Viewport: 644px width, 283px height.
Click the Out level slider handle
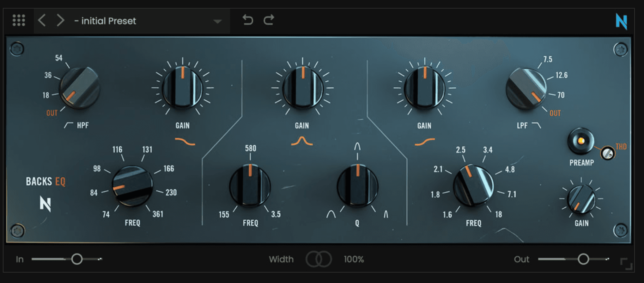583,259
